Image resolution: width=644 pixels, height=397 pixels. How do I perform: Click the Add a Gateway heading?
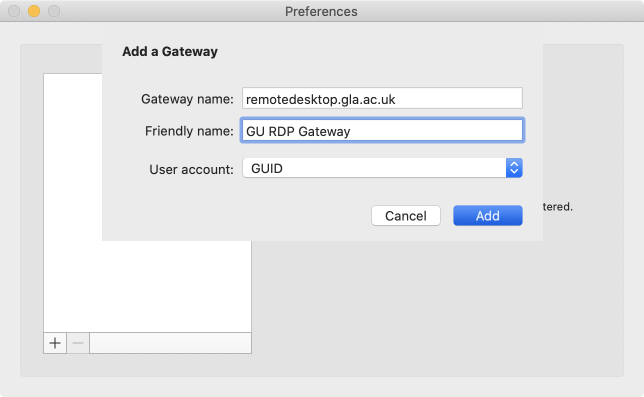(x=170, y=52)
